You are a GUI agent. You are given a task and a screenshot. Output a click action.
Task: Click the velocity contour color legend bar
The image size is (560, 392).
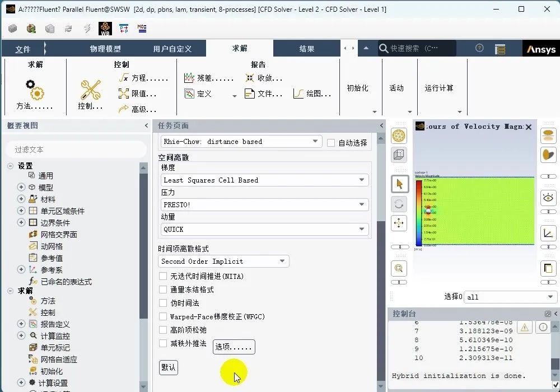[418, 213]
